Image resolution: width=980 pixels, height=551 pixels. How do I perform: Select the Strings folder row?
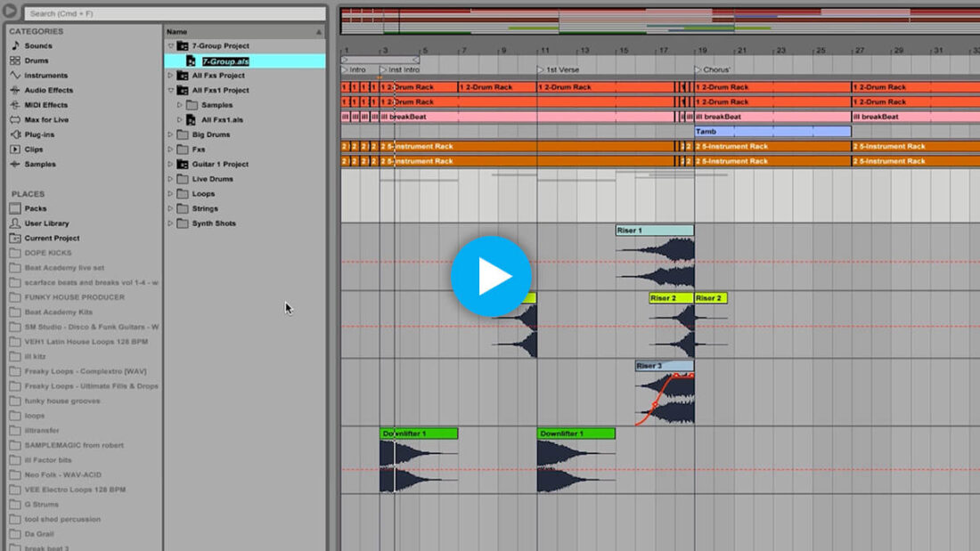[244, 208]
